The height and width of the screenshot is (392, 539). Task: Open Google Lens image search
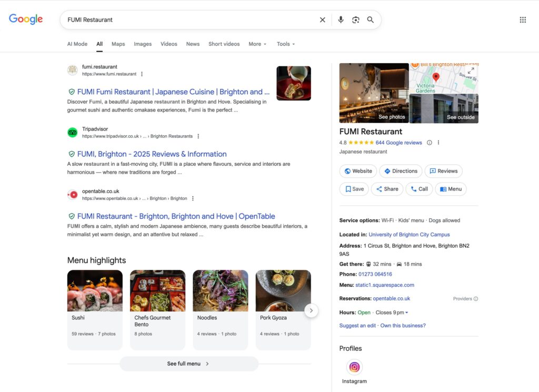click(356, 20)
